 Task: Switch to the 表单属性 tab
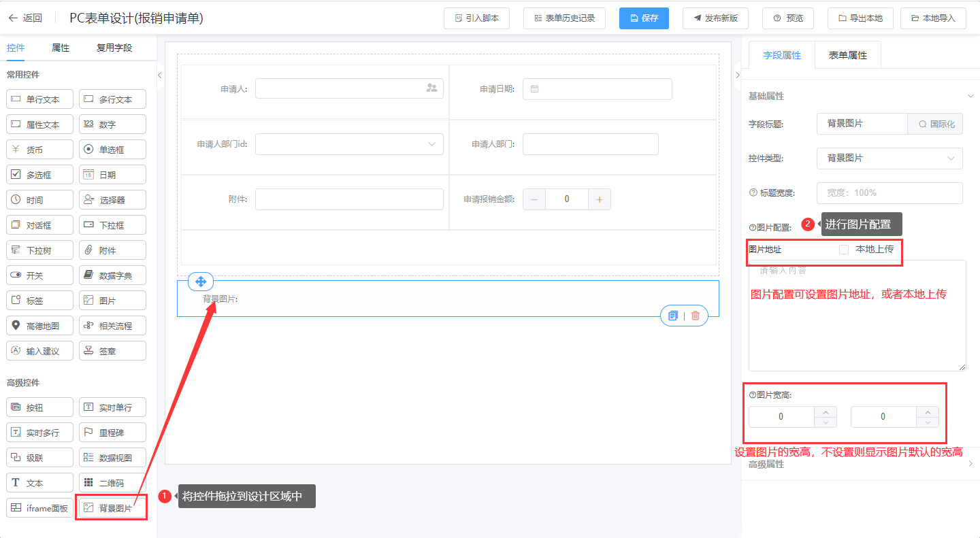(847, 56)
